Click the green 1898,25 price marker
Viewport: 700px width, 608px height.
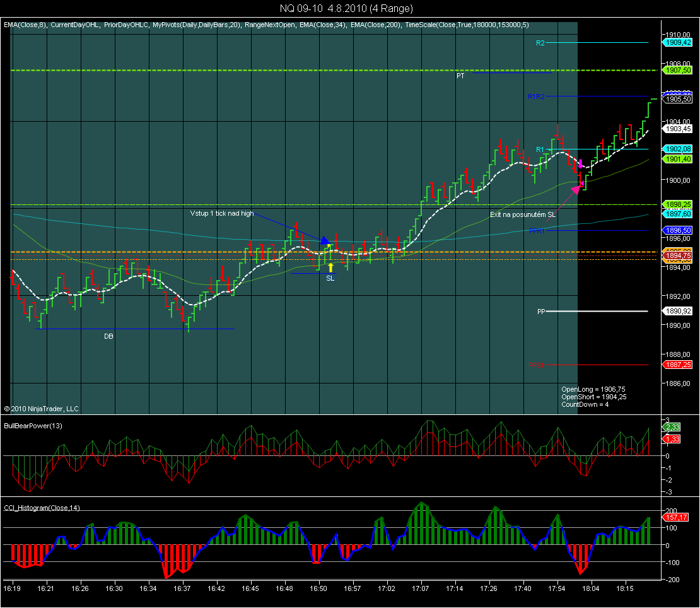point(678,204)
